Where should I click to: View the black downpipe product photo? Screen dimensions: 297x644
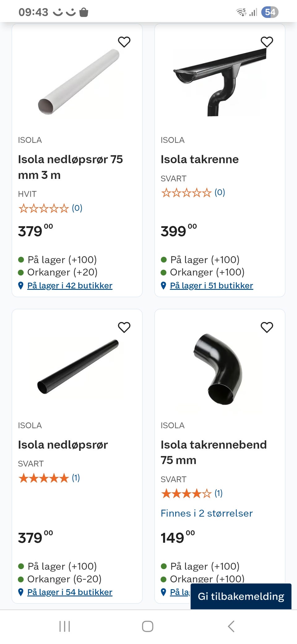point(78,367)
